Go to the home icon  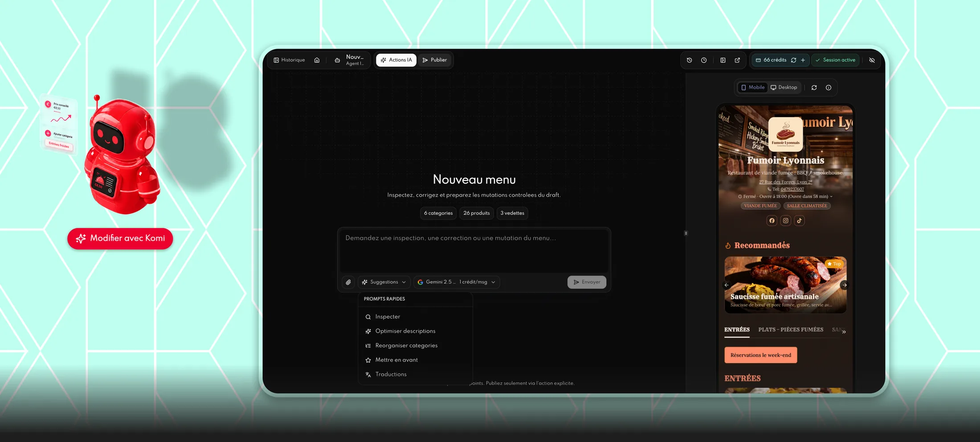click(x=317, y=60)
